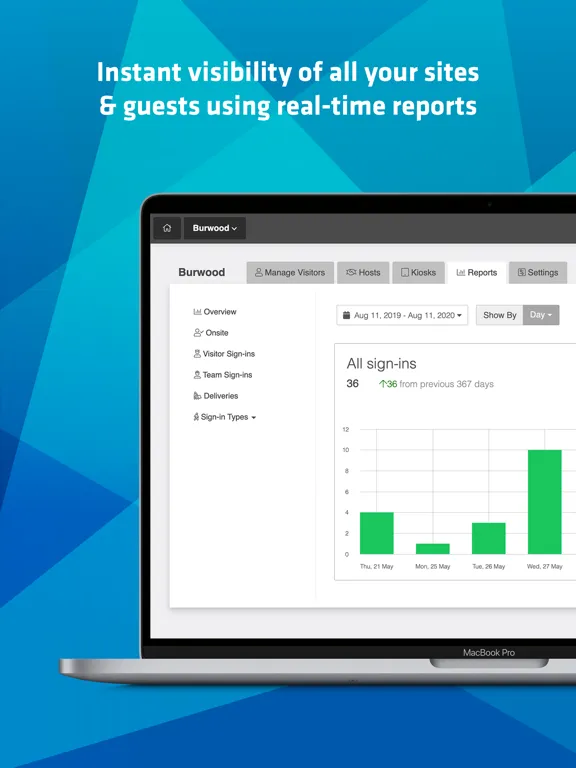Click the Mon, 25 May bar
Screen dimensions: 576x768
[432, 549]
